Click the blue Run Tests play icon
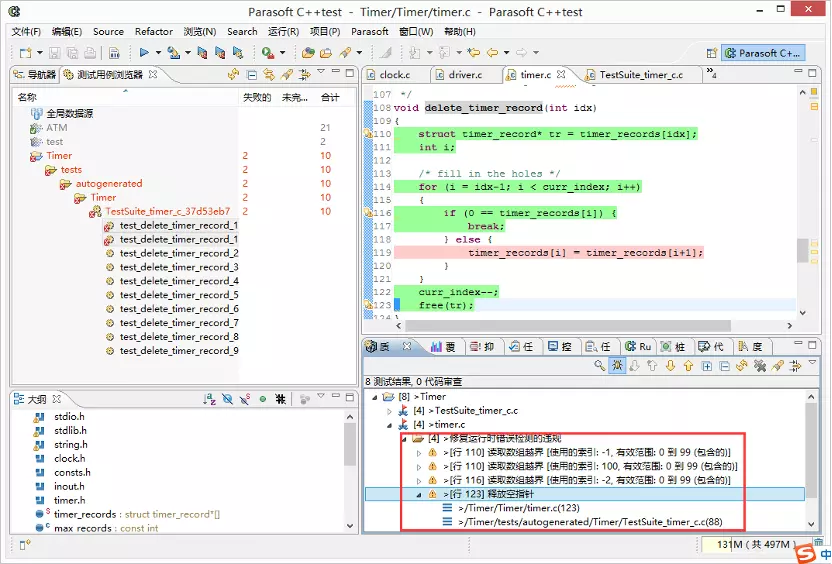Image resolution: width=832 pixels, height=564 pixels. coord(144,53)
